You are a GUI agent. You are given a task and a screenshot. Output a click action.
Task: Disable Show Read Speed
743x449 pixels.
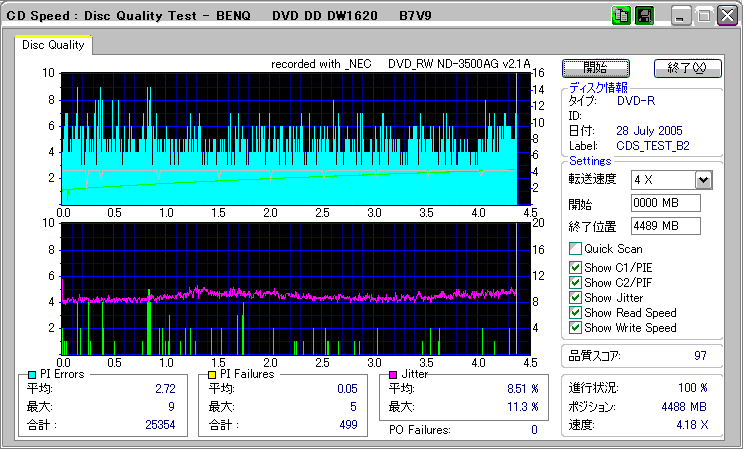[x=575, y=313]
